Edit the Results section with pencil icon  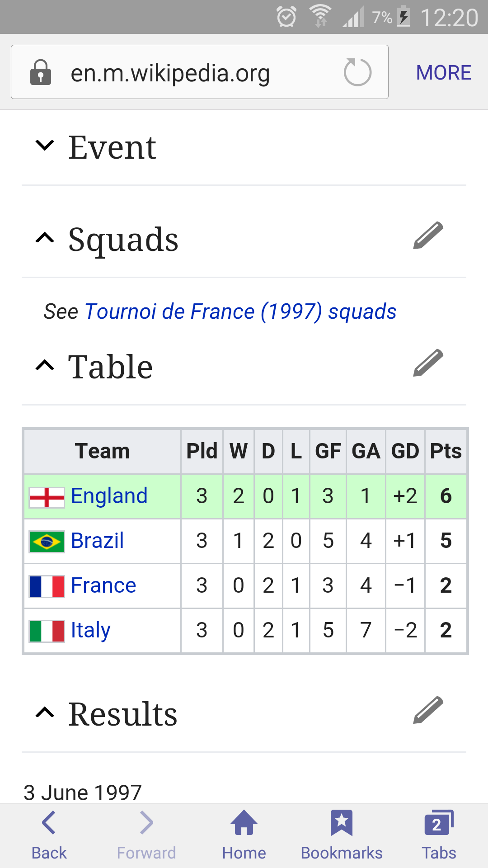(428, 710)
